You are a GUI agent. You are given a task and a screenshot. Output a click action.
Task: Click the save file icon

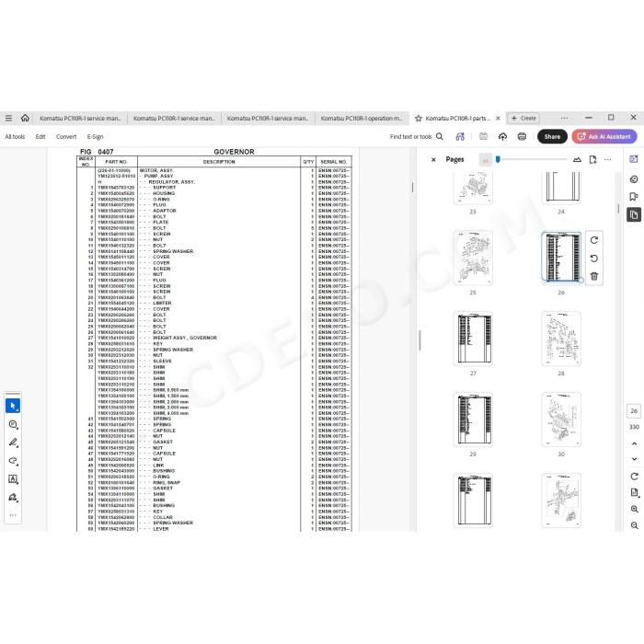pos(483,137)
